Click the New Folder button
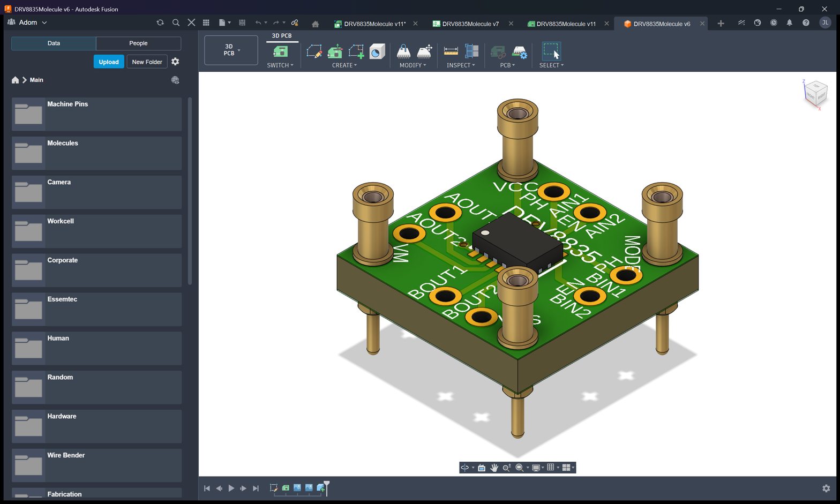 (x=147, y=62)
